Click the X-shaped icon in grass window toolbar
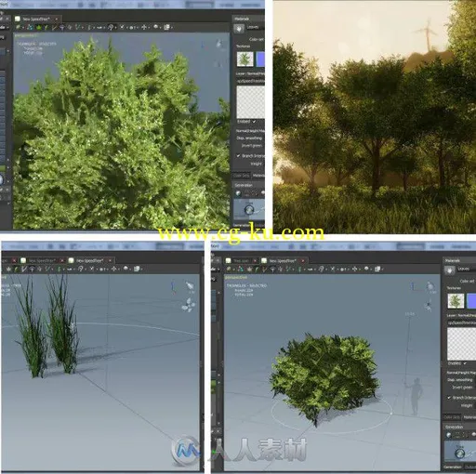Screen dimensions: 476x474 pyautogui.click(x=92, y=269)
